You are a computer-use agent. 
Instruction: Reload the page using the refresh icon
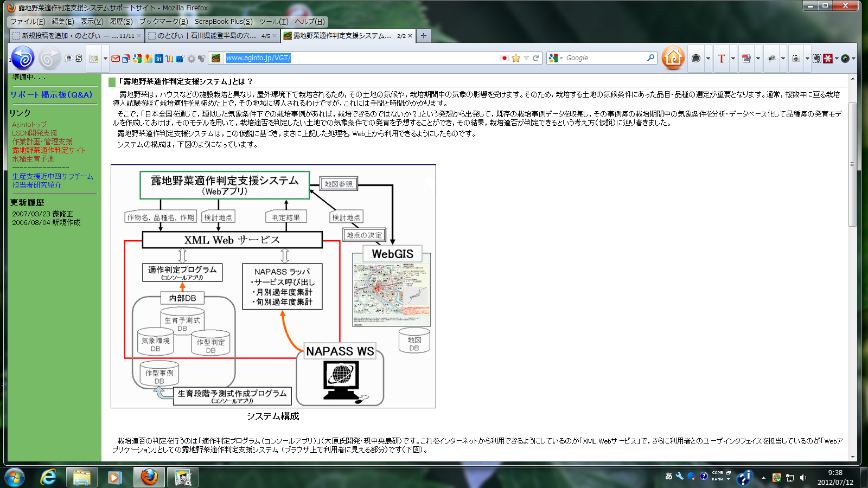coord(535,58)
